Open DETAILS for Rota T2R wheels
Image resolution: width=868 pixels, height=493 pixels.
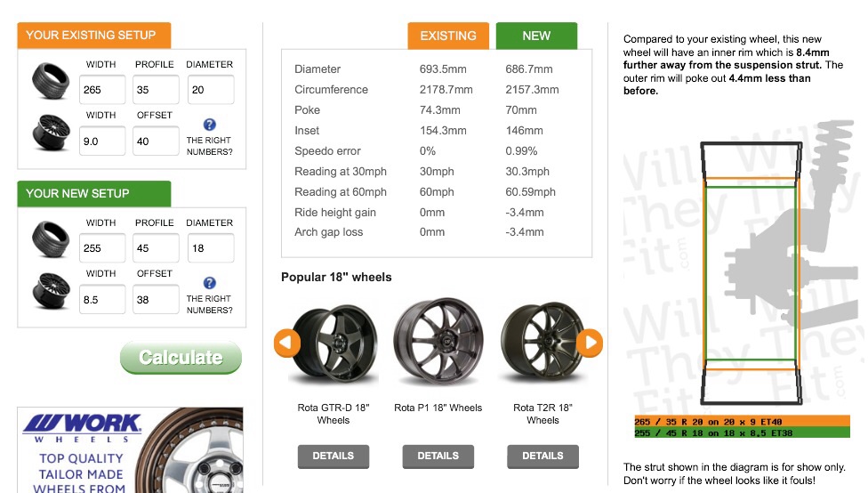tap(542, 456)
